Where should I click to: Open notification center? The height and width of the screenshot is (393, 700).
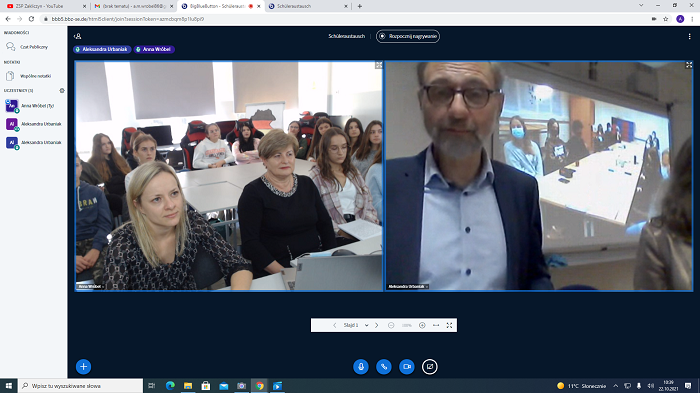coord(688,386)
